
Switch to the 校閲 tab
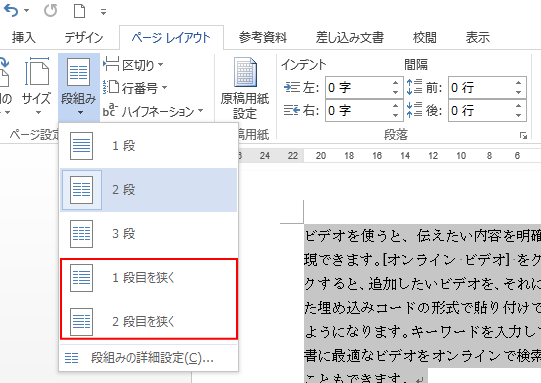click(x=425, y=37)
